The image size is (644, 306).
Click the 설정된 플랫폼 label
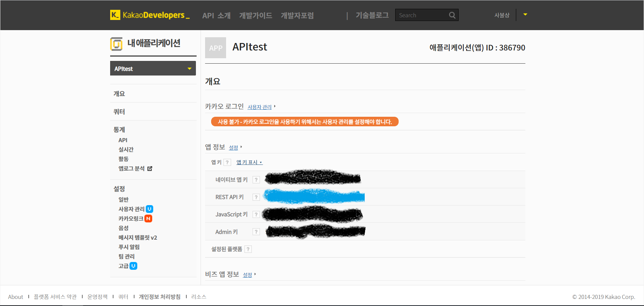(x=227, y=249)
